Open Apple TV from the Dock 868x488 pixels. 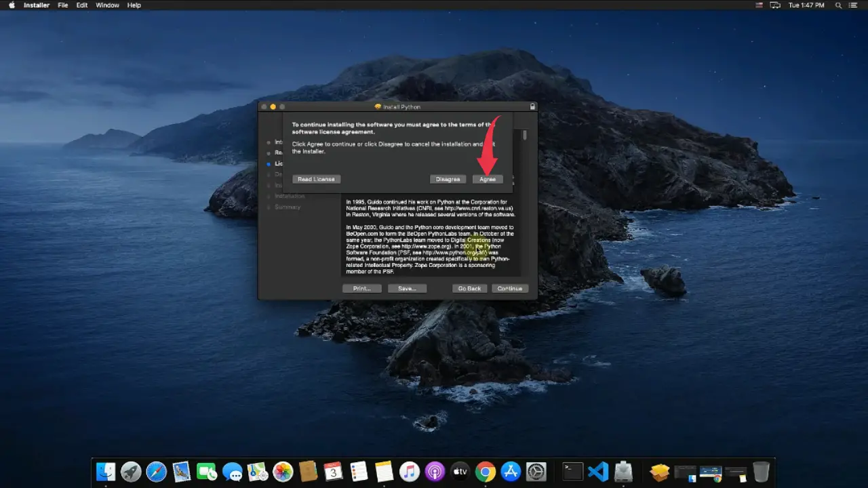(x=460, y=471)
